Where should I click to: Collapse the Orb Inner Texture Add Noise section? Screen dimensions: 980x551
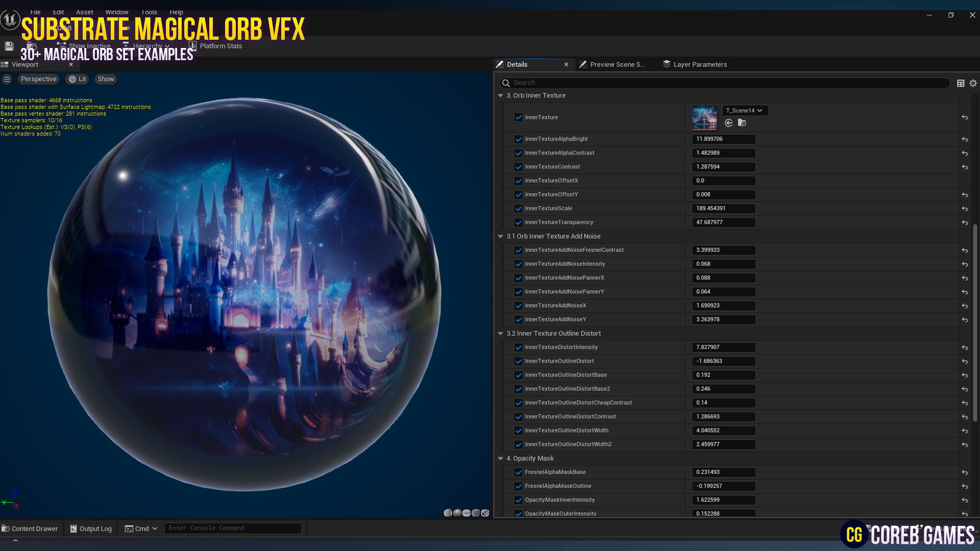(x=501, y=236)
